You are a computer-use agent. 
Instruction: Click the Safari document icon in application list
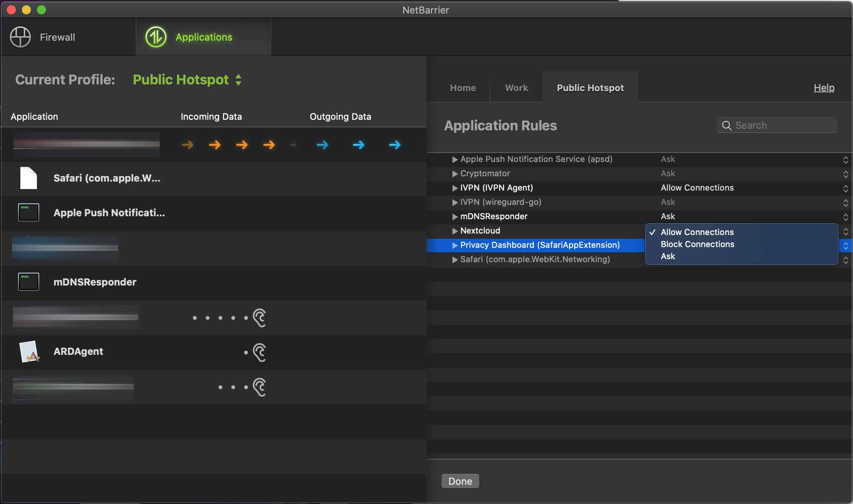pos(29,178)
